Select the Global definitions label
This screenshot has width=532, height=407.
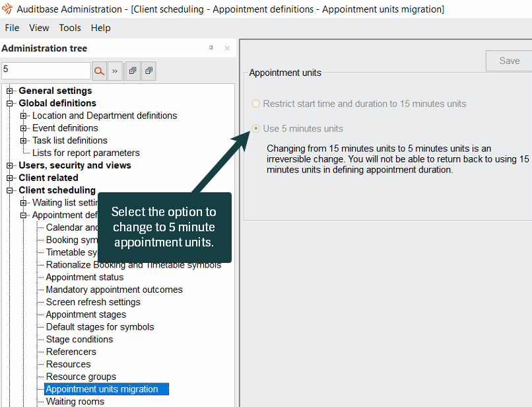(x=57, y=103)
